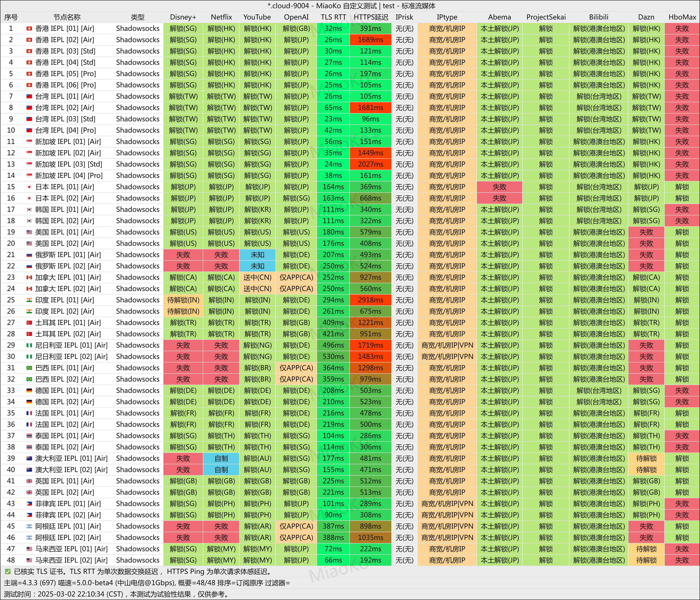This screenshot has height=600, width=700.
Task: Click the Thailand flag beside 泰国 IEPL [01] [Air]
Action: click(29, 436)
